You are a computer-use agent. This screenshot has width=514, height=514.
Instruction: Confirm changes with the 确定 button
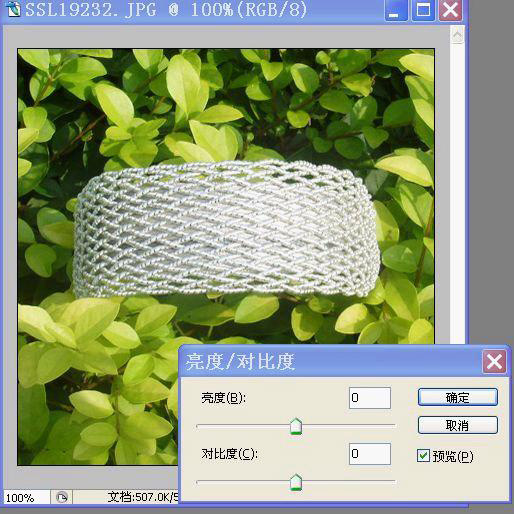click(458, 397)
